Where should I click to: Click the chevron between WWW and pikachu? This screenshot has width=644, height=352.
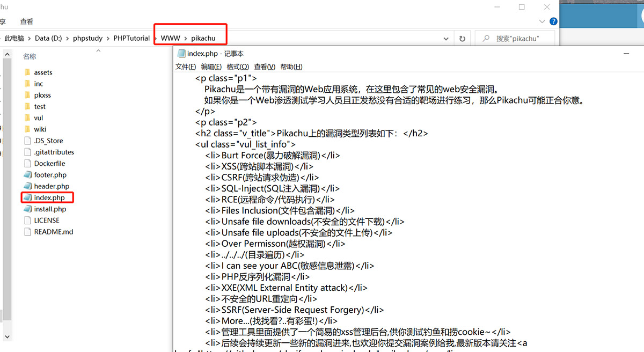(x=186, y=39)
